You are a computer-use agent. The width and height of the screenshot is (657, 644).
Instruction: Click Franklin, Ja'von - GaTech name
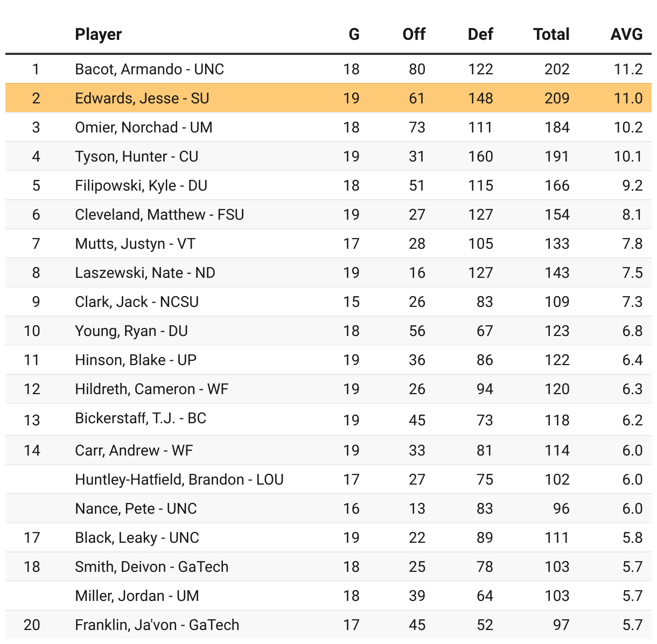(x=157, y=625)
